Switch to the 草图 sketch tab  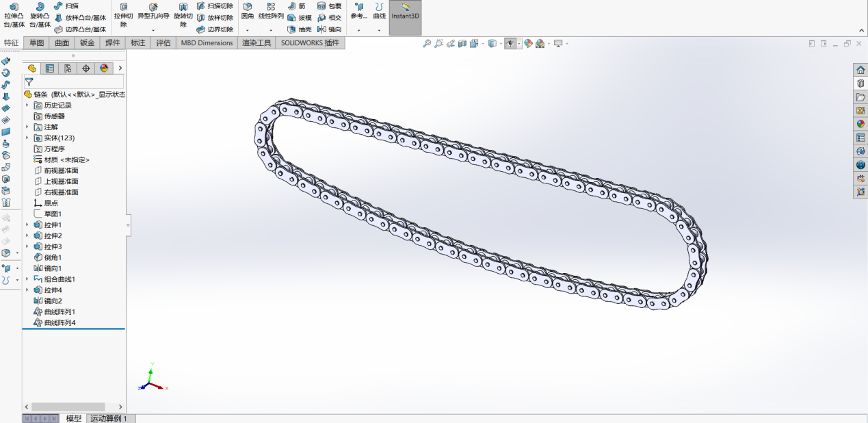(36, 43)
